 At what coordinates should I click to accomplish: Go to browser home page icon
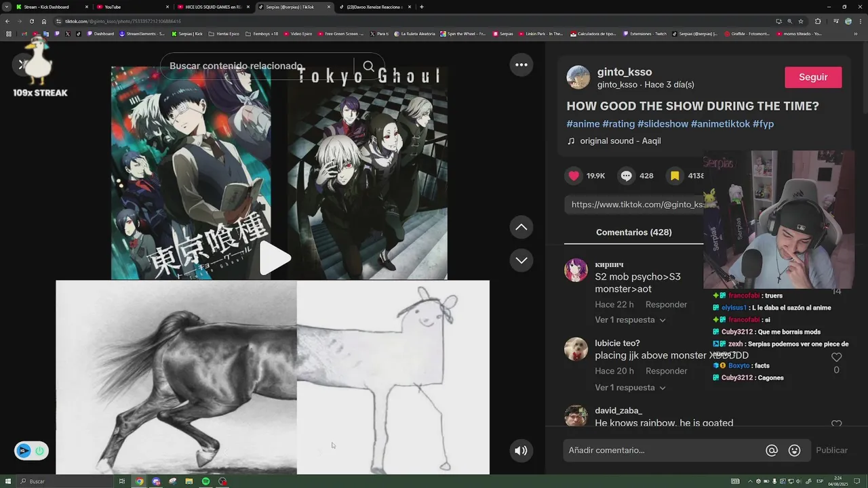pyautogui.click(x=44, y=21)
